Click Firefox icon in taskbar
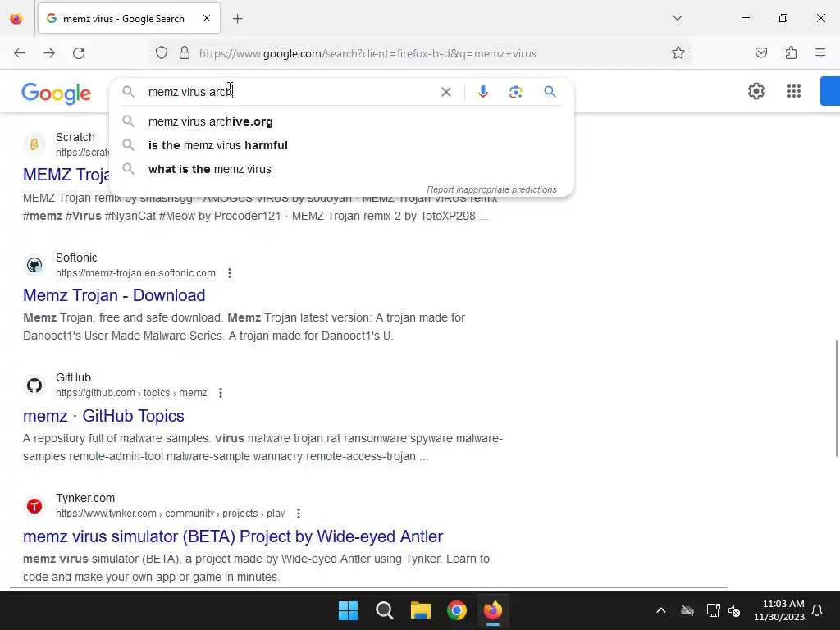The width and height of the screenshot is (840, 630). pyautogui.click(x=493, y=610)
